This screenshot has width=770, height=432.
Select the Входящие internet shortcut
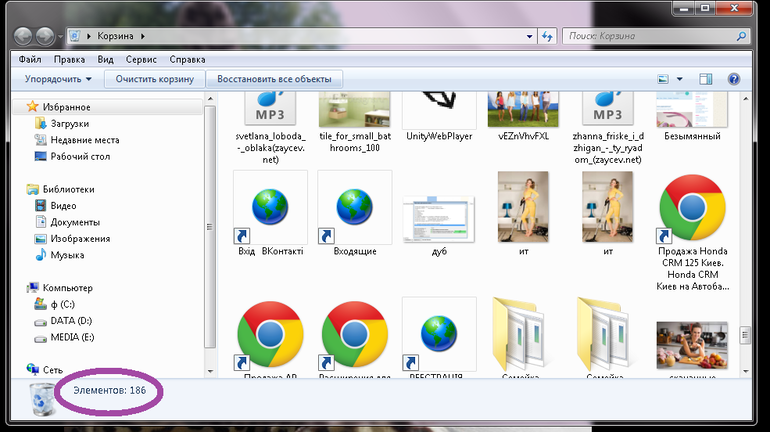tap(355, 214)
